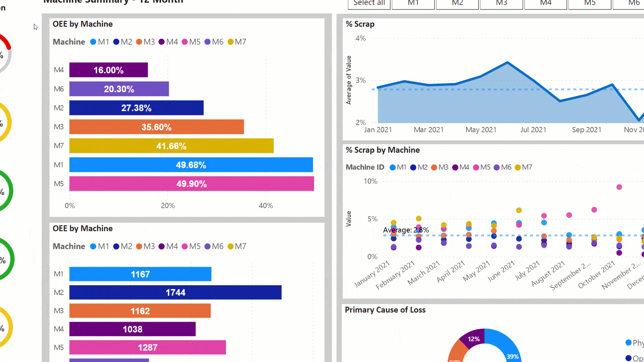The height and width of the screenshot is (362, 644).
Task: Click M4 legend dot in top OEE chart
Action: 162,42
